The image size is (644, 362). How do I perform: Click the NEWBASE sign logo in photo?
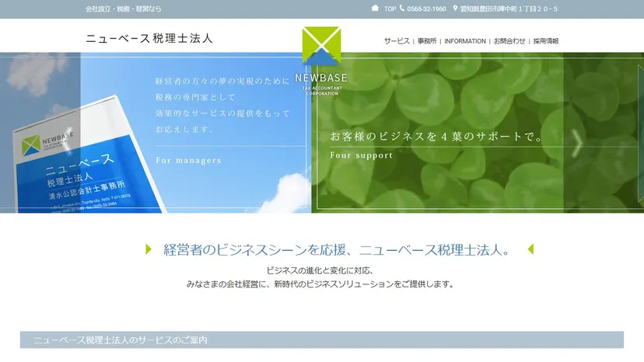point(47,142)
